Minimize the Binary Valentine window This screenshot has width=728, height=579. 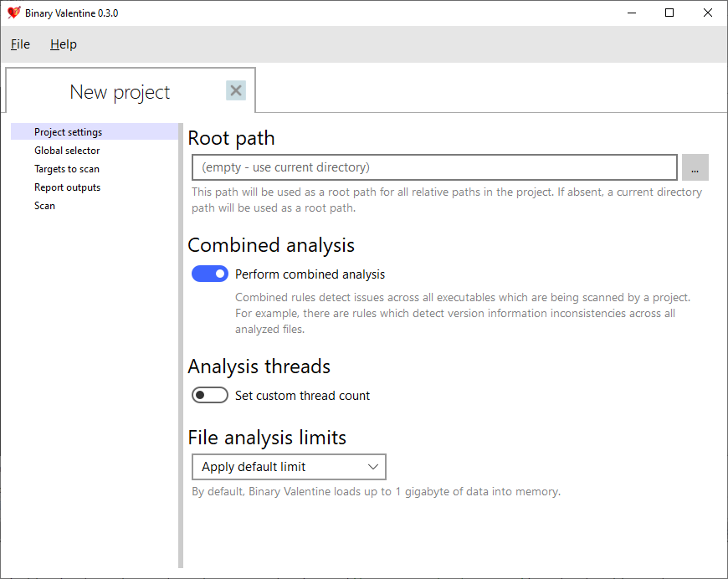(x=632, y=13)
